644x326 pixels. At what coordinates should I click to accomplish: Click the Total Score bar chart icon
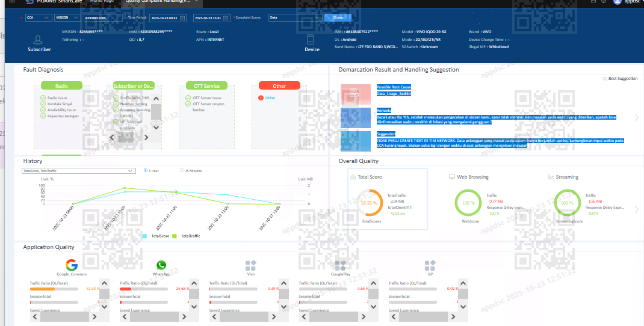353,177
